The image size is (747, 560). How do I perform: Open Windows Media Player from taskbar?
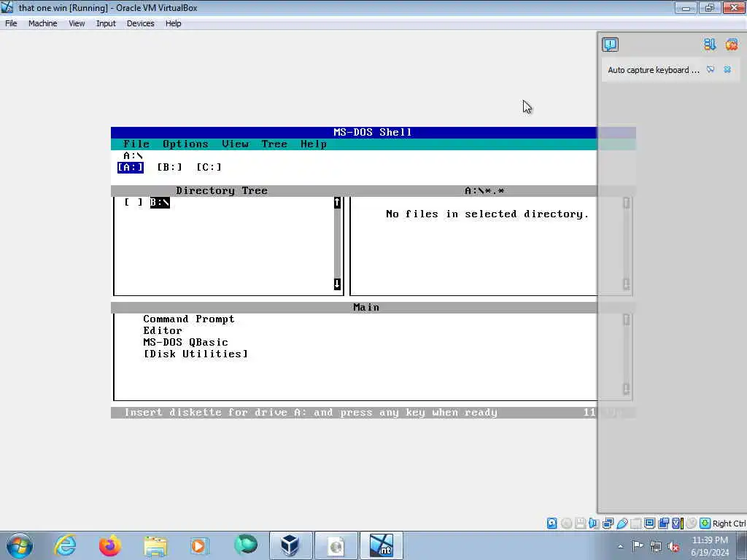coord(199,545)
